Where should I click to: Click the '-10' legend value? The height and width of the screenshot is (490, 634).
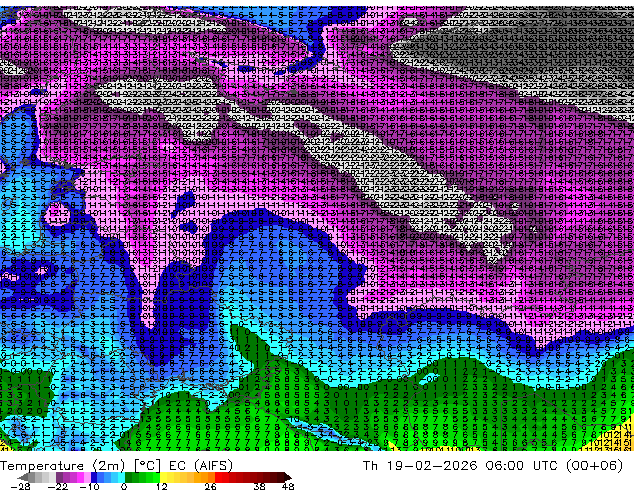click(x=89, y=486)
